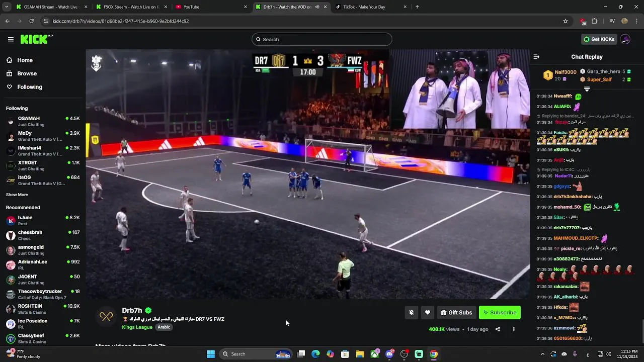Collapse the Chat Replay panel icon
The height and width of the screenshot is (362, 644).
[536, 57]
